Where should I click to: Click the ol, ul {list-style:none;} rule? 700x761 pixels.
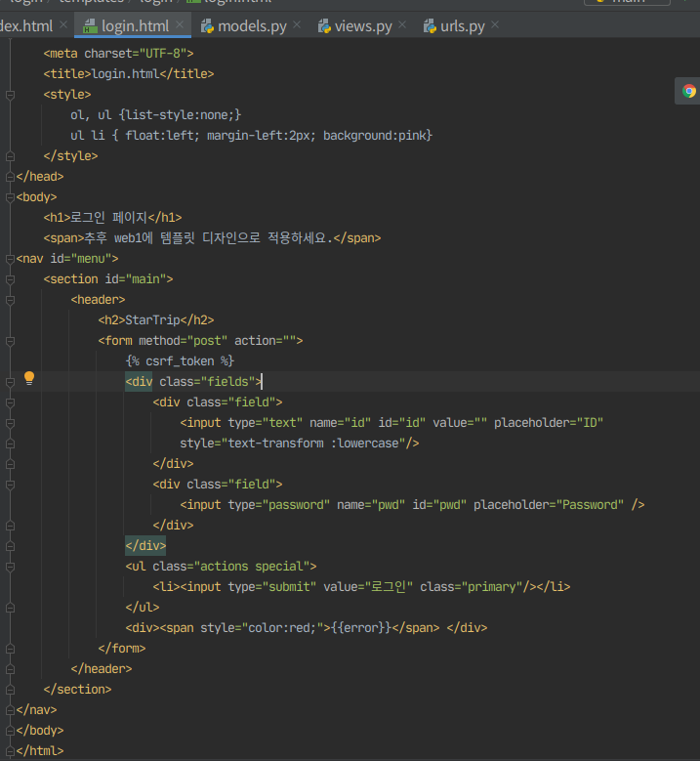[x=155, y=115]
